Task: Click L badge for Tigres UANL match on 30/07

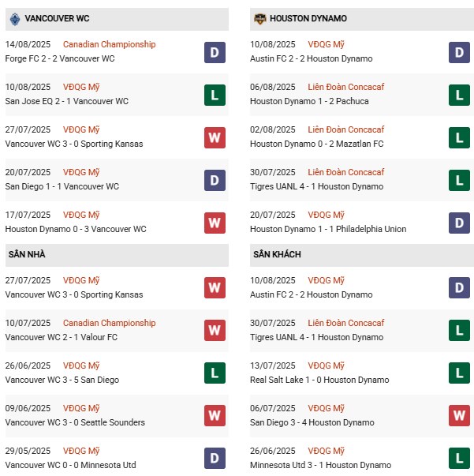Action: pos(459,180)
